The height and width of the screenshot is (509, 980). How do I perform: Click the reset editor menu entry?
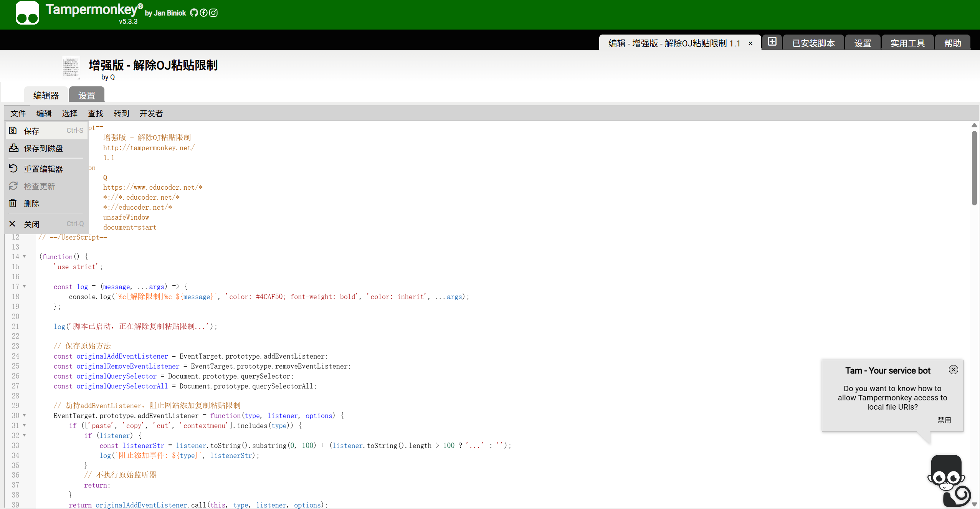coord(43,169)
